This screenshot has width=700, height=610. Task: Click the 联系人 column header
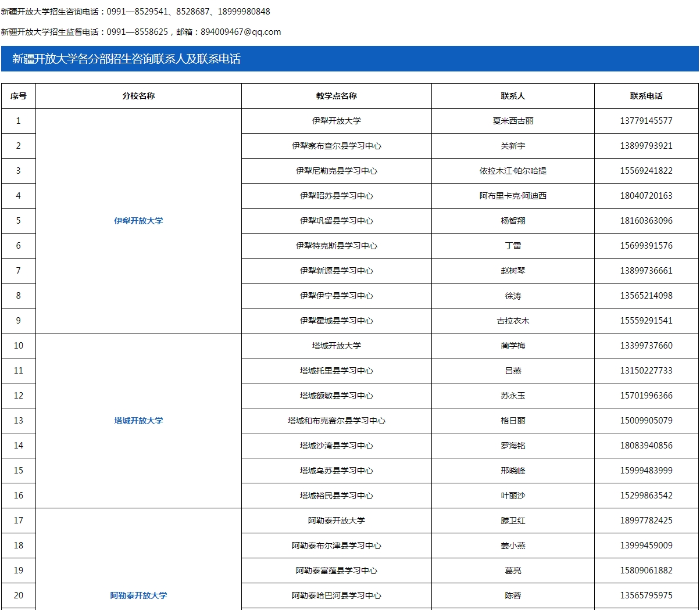tap(512, 96)
